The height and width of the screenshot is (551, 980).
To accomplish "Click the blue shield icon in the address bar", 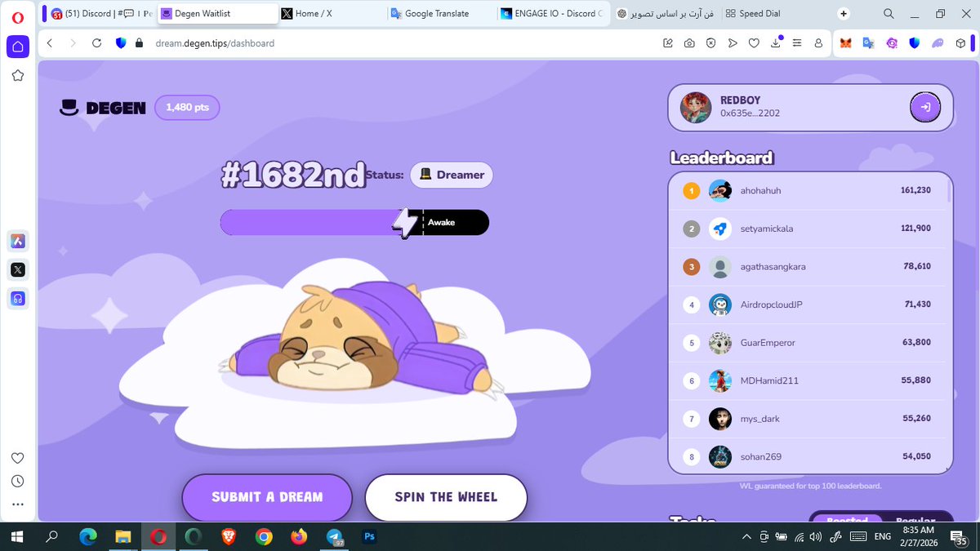I will click(122, 43).
